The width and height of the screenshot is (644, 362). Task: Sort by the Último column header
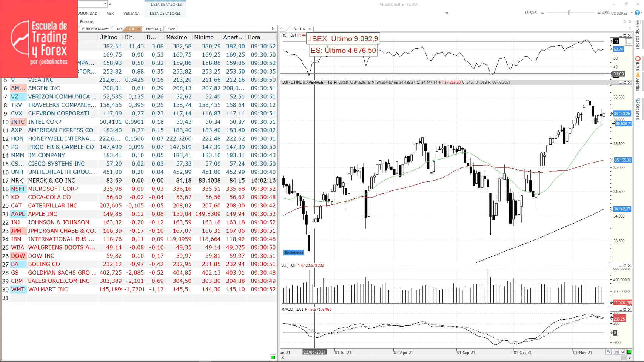(x=110, y=37)
